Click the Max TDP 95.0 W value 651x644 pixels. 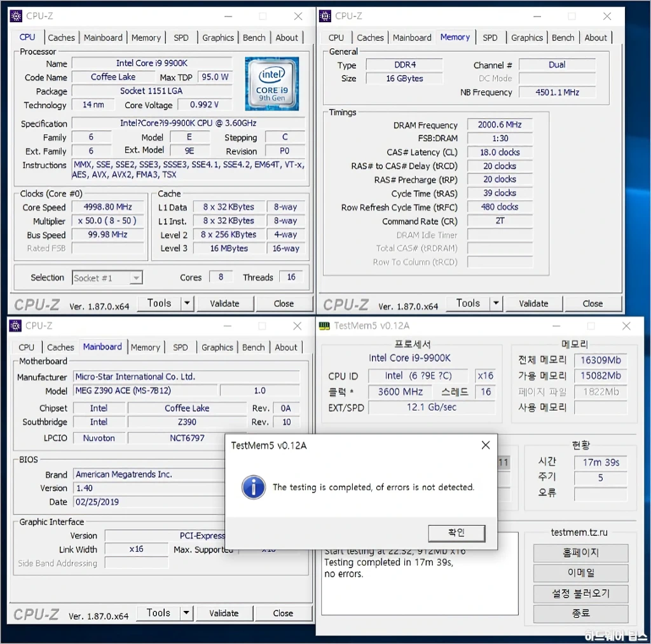(x=215, y=77)
